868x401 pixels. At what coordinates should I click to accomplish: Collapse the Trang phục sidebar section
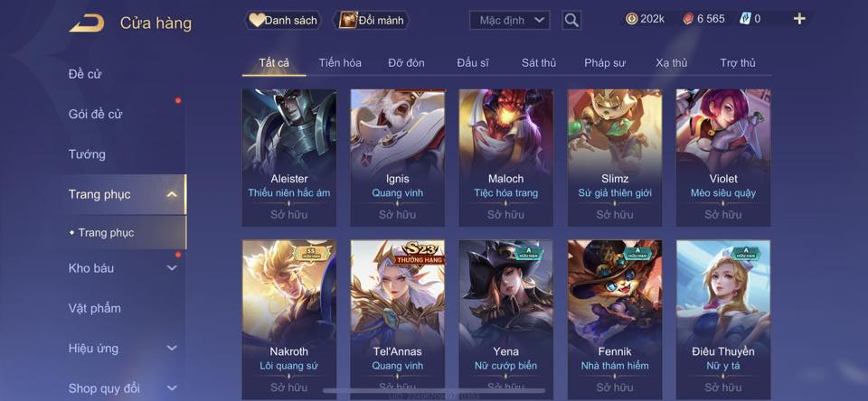172,194
